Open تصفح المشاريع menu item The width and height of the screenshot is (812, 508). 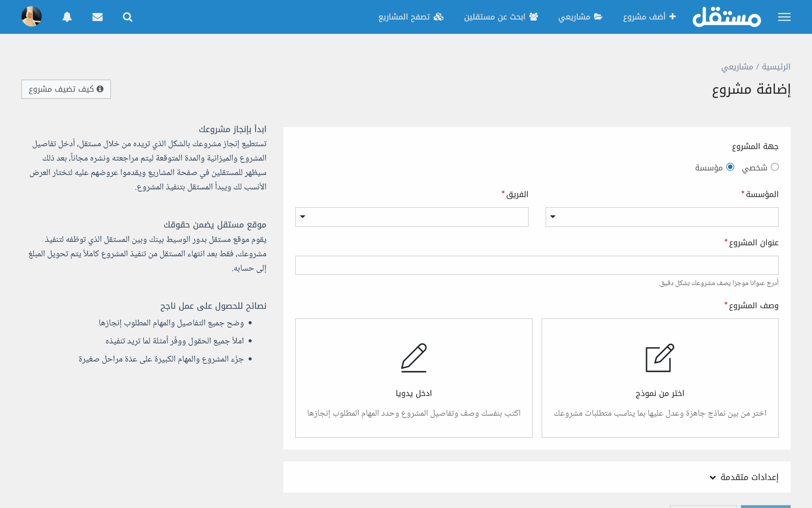coord(411,17)
